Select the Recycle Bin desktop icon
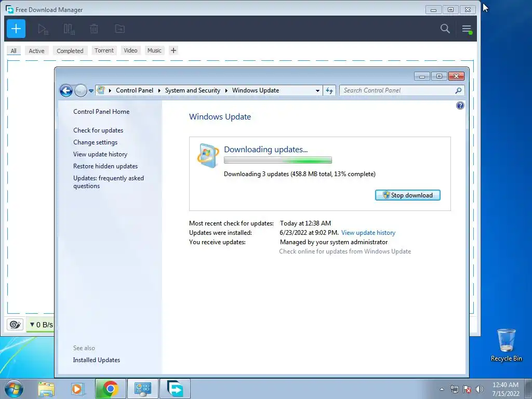The width and height of the screenshot is (532, 399). pos(506,345)
